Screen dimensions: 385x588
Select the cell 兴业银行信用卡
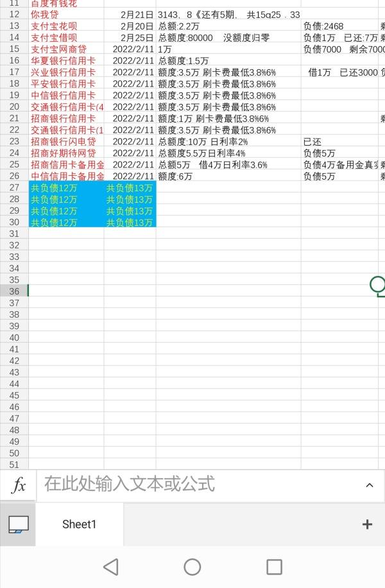click(66, 73)
